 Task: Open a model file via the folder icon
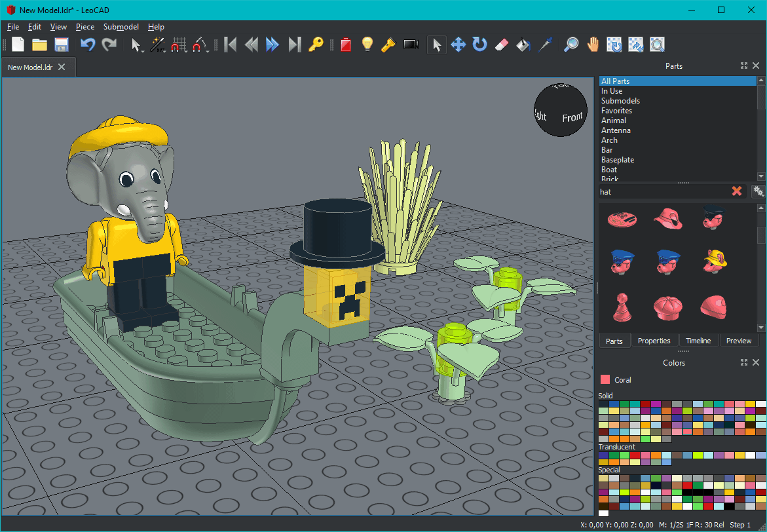[x=39, y=45]
